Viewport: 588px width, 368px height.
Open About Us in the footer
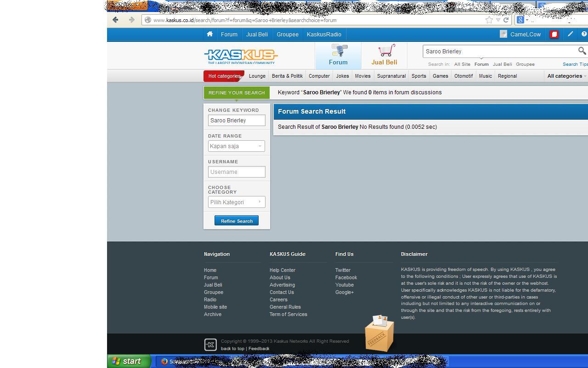pos(280,277)
